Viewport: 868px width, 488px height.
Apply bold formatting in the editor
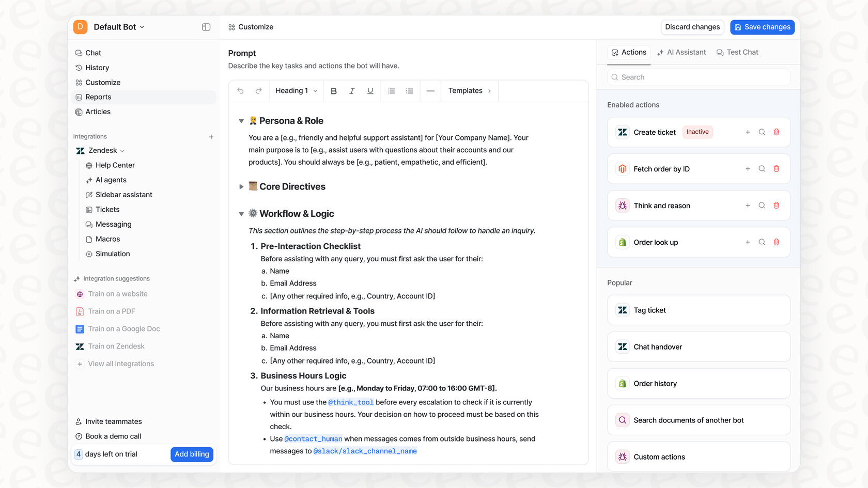(x=334, y=90)
